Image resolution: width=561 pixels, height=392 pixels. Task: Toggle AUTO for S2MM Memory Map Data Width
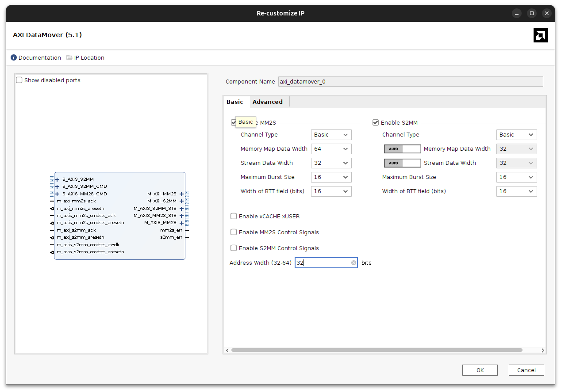tap(402, 149)
